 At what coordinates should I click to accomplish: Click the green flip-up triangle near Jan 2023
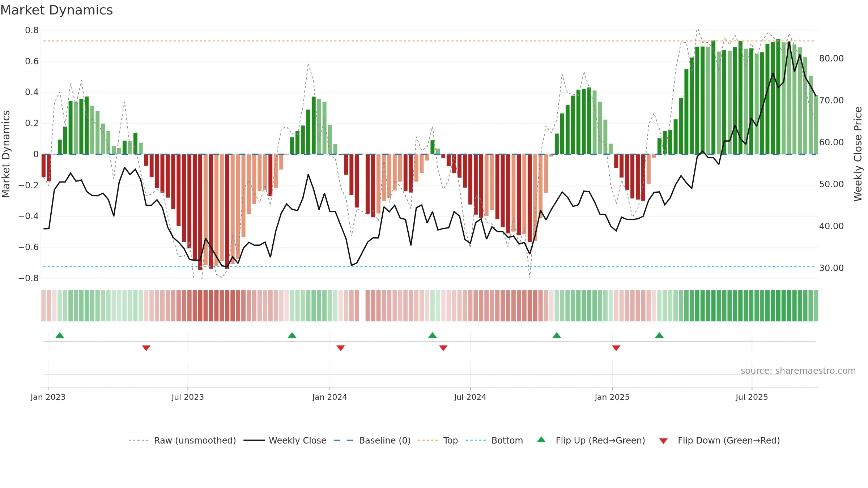click(x=60, y=335)
